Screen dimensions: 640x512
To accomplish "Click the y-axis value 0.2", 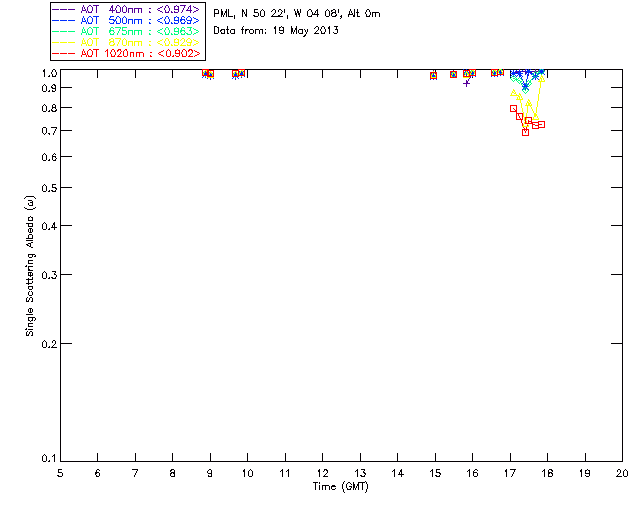I will tap(49, 344).
